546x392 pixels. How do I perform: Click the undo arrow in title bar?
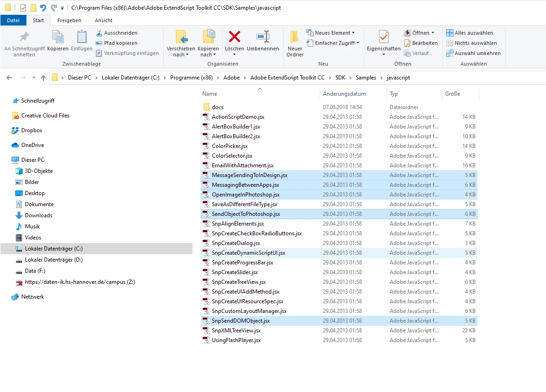click(43, 7)
